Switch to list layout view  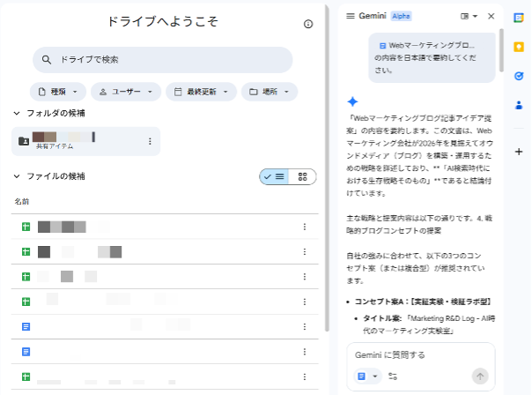pos(274,176)
